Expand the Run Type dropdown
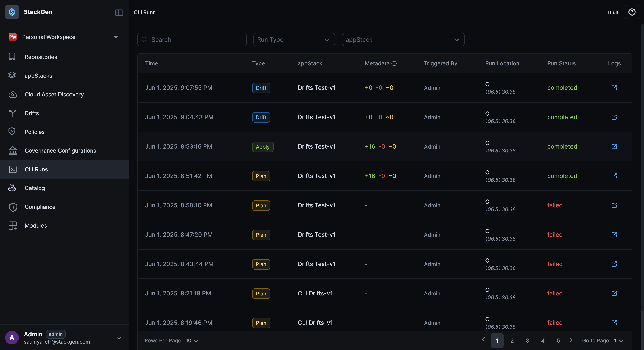Viewport: 644px width, 350px height. pyautogui.click(x=294, y=40)
